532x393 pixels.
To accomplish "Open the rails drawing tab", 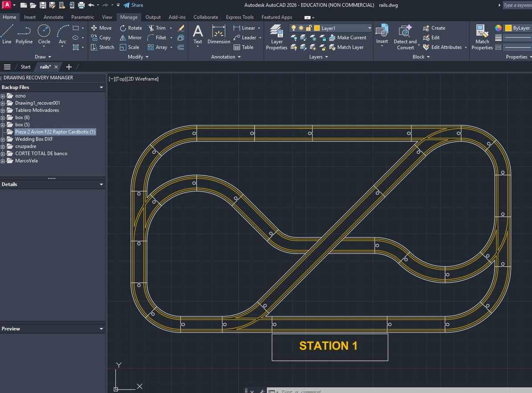I will pos(46,67).
